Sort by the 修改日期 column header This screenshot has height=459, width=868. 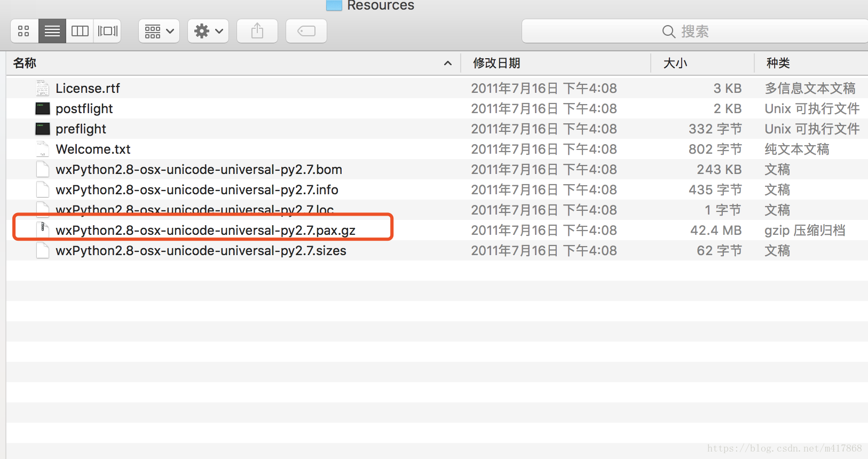pyautogui.click(x=556, y=63)
